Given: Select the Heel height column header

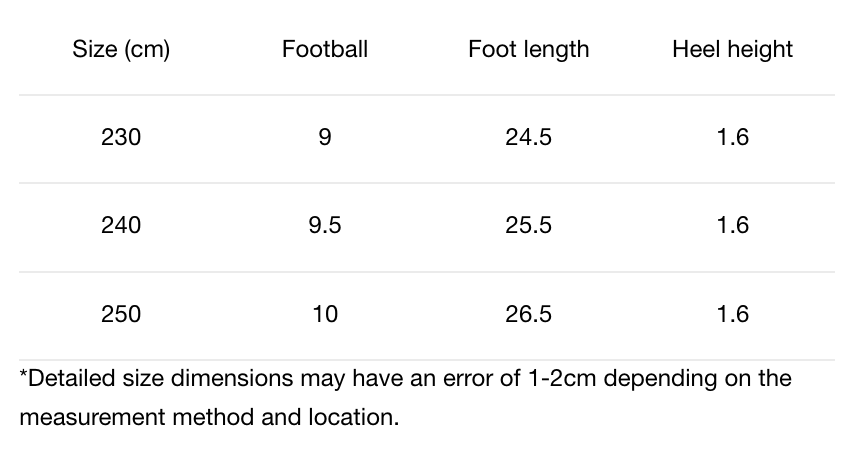Looking at the screenshot, I should click(x=732, y=49).
